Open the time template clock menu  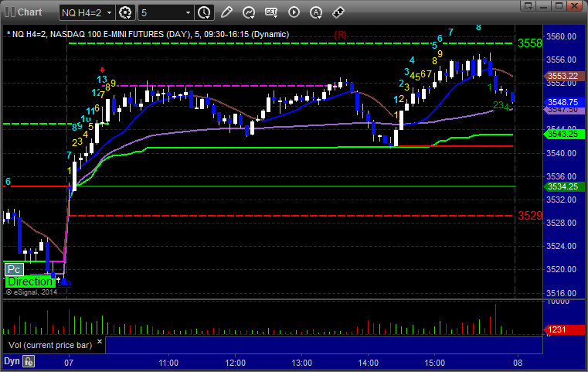click(x=205, y=12)
